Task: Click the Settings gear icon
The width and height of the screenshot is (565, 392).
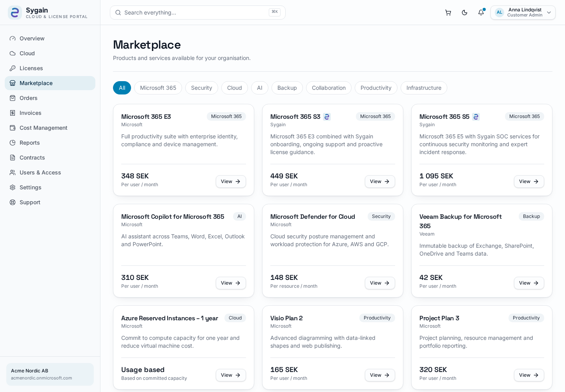Action: click(x=13, y=187)
